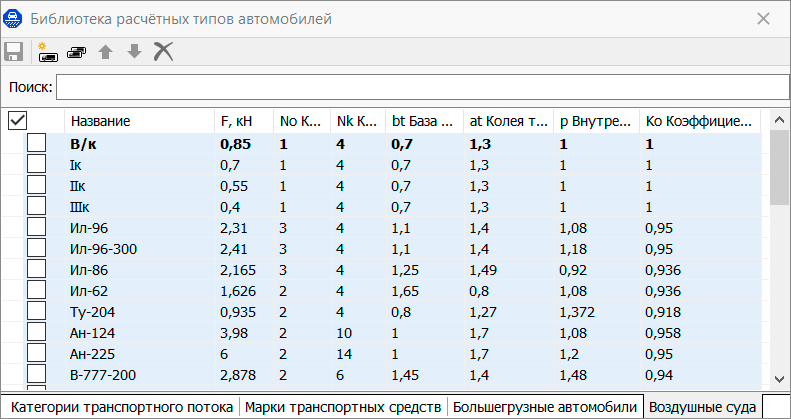Click the at Колея column header

[508, 121]
